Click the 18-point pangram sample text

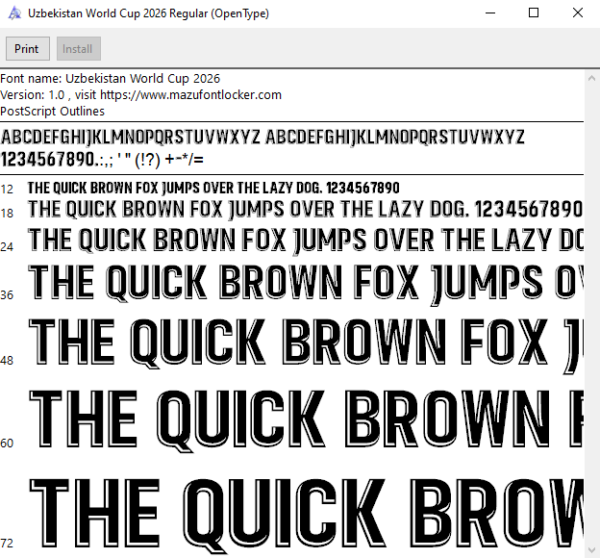coord(305,210)
